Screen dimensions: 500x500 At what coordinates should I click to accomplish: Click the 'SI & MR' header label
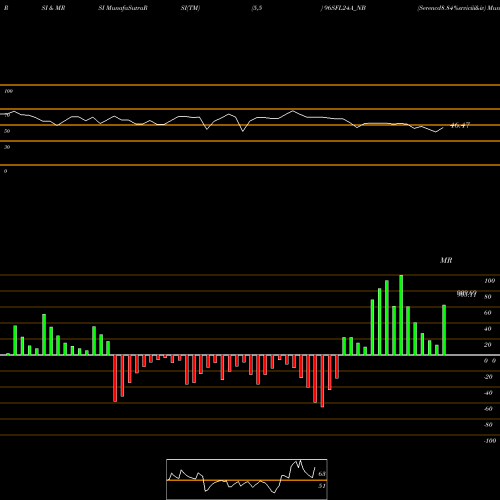pos(53,8)
